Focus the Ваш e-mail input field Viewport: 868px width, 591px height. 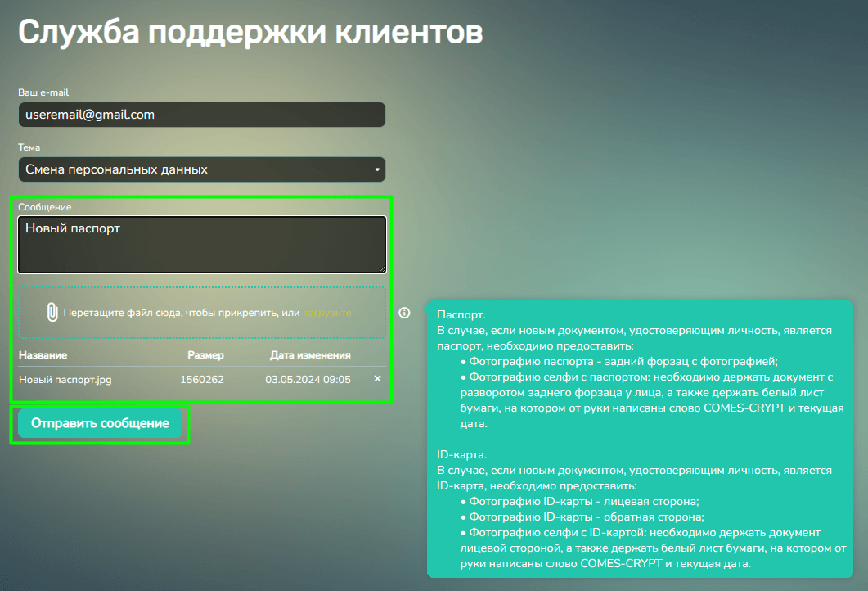(201, 115)
